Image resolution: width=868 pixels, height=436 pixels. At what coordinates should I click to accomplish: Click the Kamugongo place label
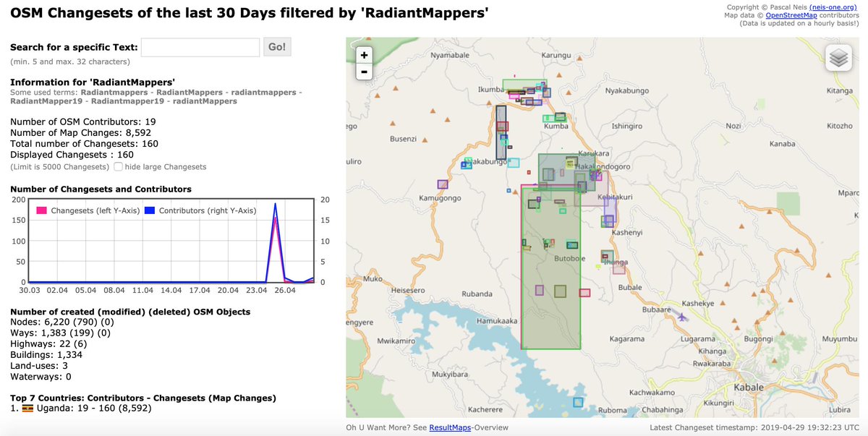440,198
